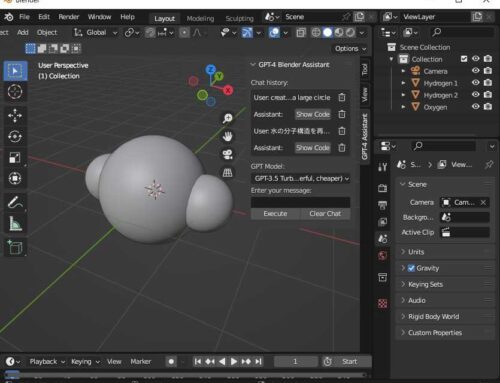Open the Tool properties tab icon
This screenshot has width=500, height=383.
383,167
